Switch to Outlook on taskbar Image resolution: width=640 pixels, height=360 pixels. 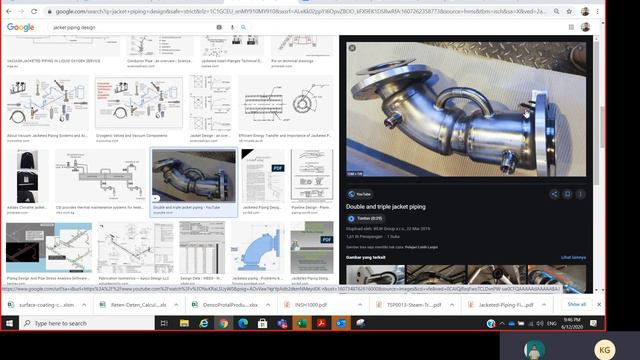point(341,323)
